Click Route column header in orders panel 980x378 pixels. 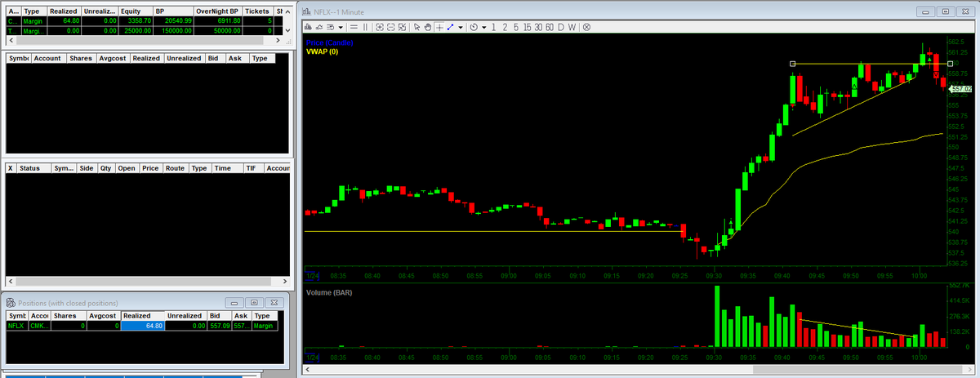(x=175, y=168)
